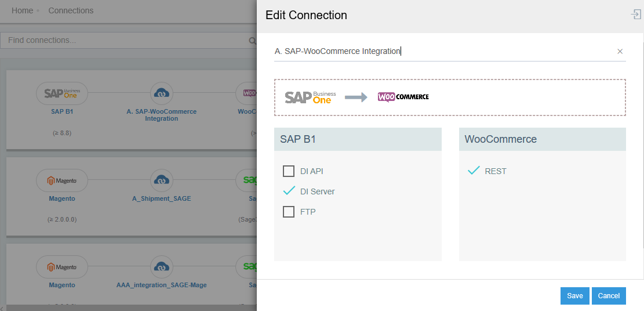The height and width of the screenshot is (311, 644).
Task: Click the exit panel icon beside Edit Connection
Action: [x=636, y=15]
